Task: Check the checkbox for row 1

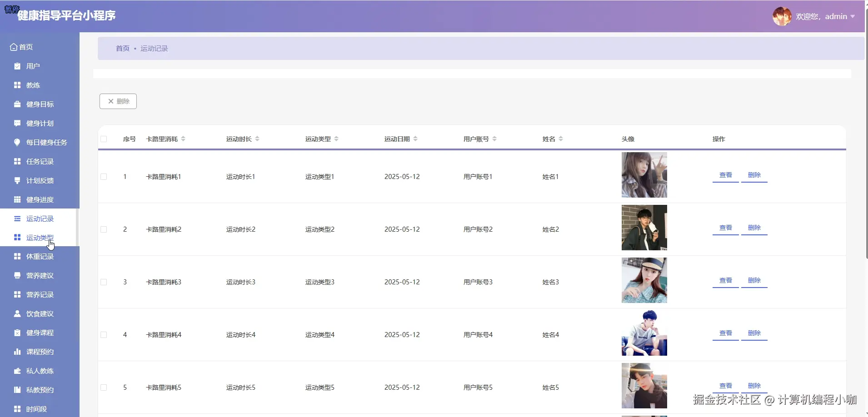Action: [x=103, y=176]
